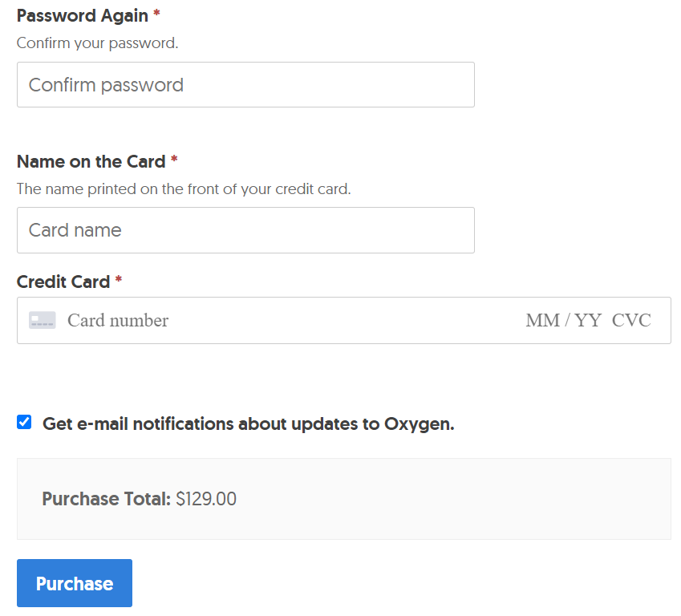Click the 'Credit Card' field label
Viewport: 681px width, 616px height.
(63, 282)
